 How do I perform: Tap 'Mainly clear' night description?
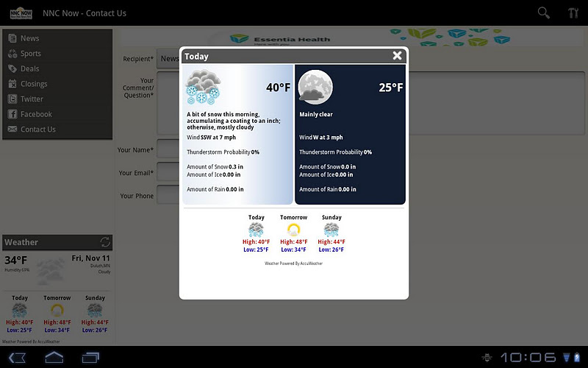coord(316,114)
